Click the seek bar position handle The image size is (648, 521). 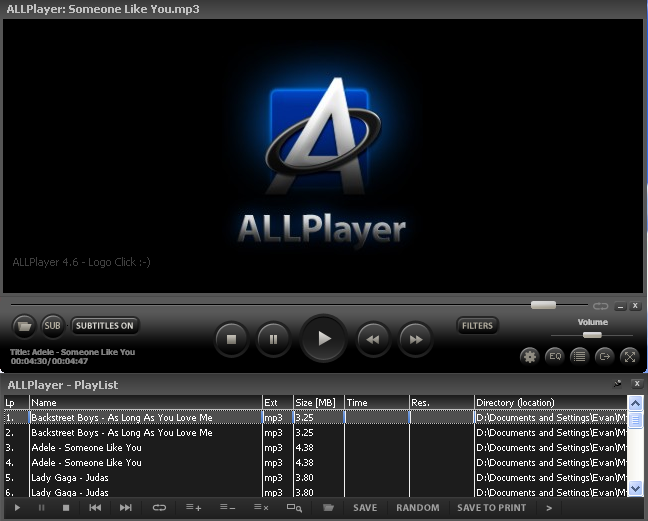[543, 305]
